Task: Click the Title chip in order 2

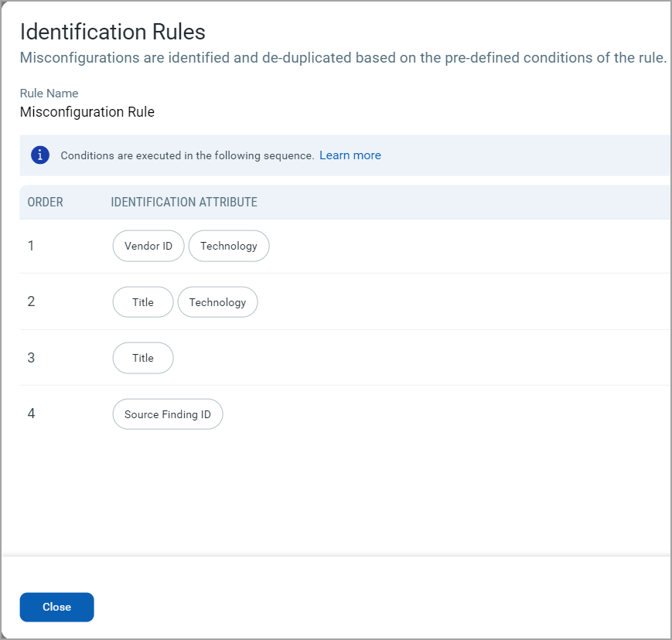Action: click(142, 302)
